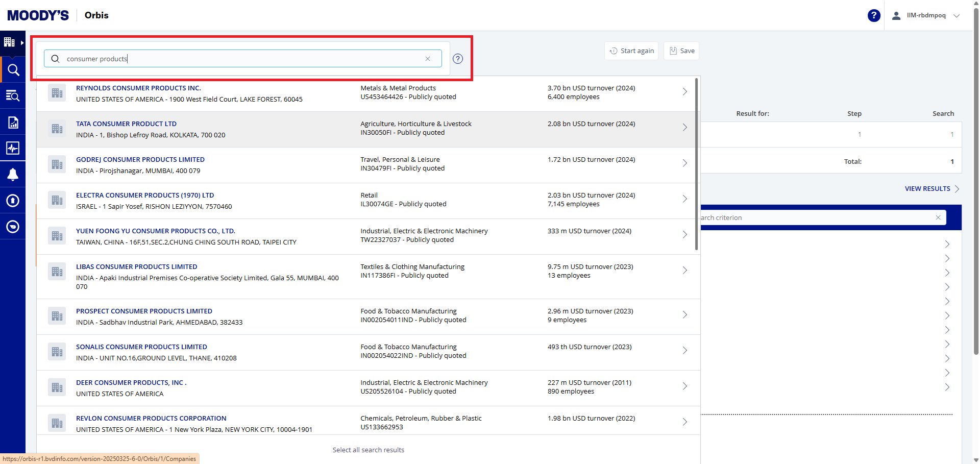The height and width of the screenshot is (464, 980).
Task: Expand the Reynolds Consumer Products row chevron
Action: click(684, 92)
